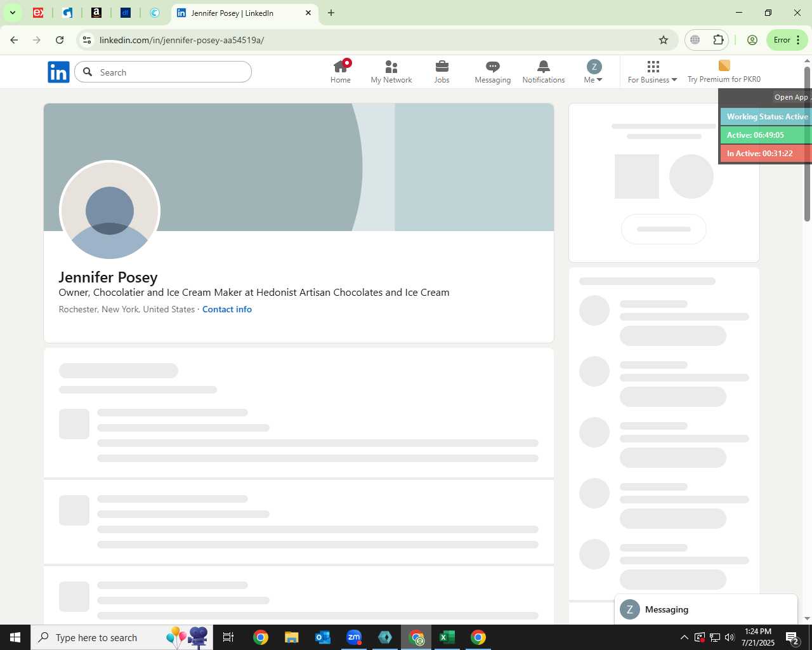Open Chrome profile icon
812x650 pixels.
(752, 40)
